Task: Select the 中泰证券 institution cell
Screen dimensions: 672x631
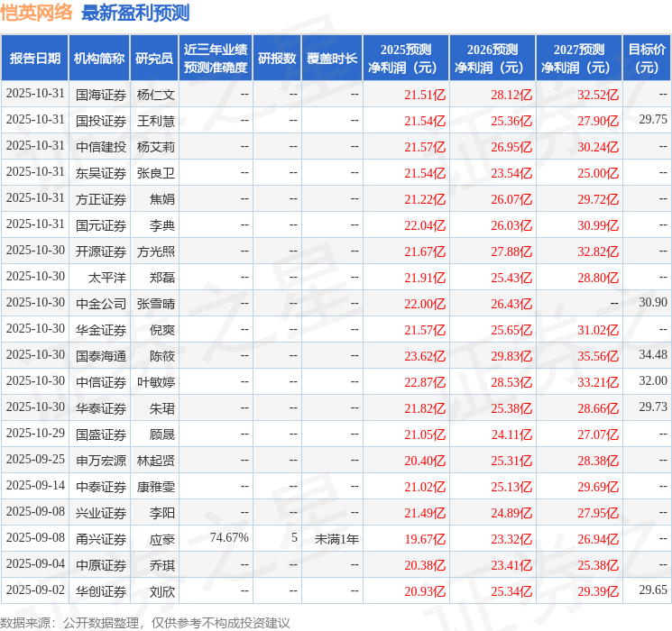Action: click(x=101, y=487)
